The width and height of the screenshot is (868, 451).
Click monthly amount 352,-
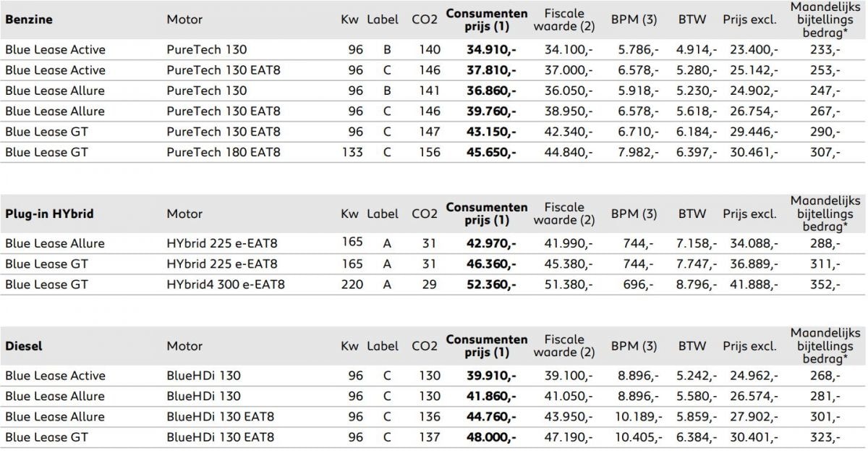[825, 284]
